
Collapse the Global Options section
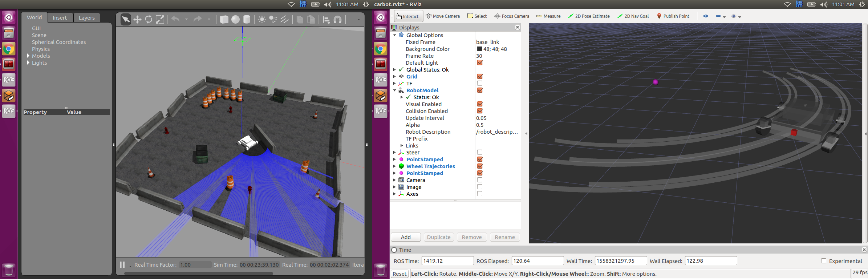point(395,35)
